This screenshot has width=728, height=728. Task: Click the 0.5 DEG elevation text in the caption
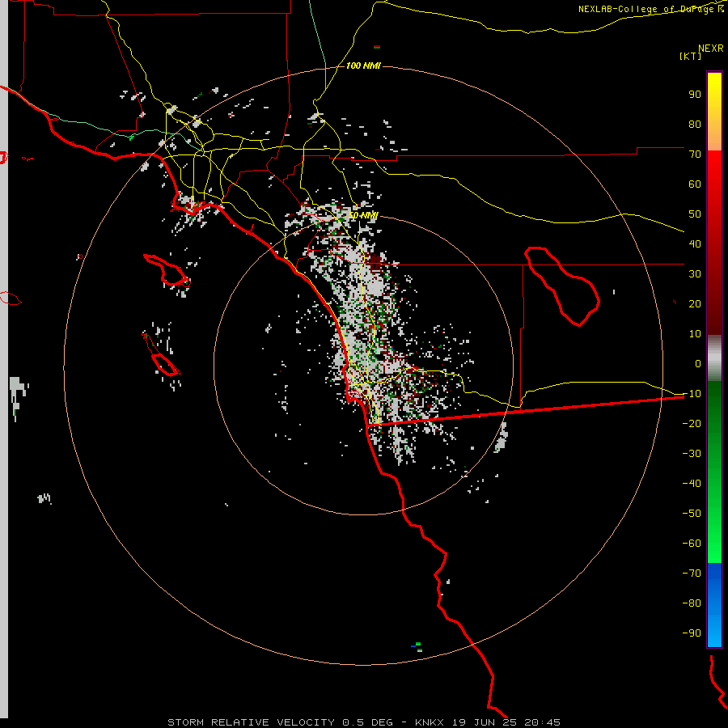tap(368, 722)
